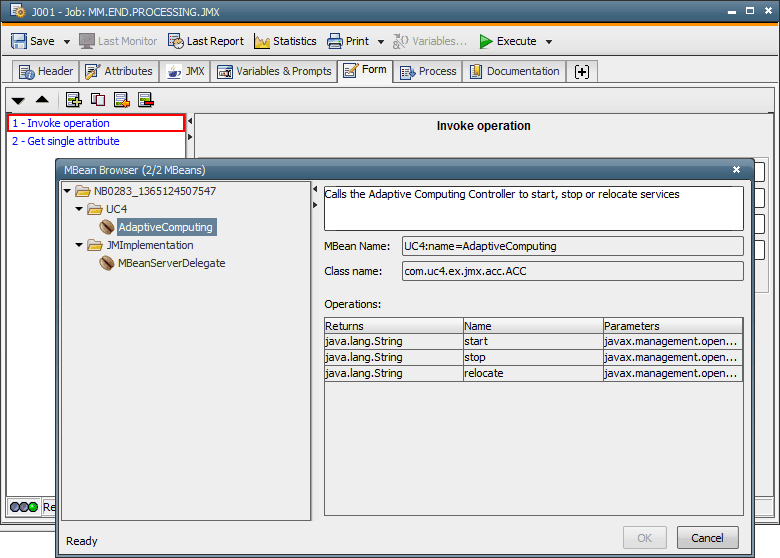The height and width of the screenshot is (558, 780).
Task: Open the Statistics window
Action: tap(285, 41)
